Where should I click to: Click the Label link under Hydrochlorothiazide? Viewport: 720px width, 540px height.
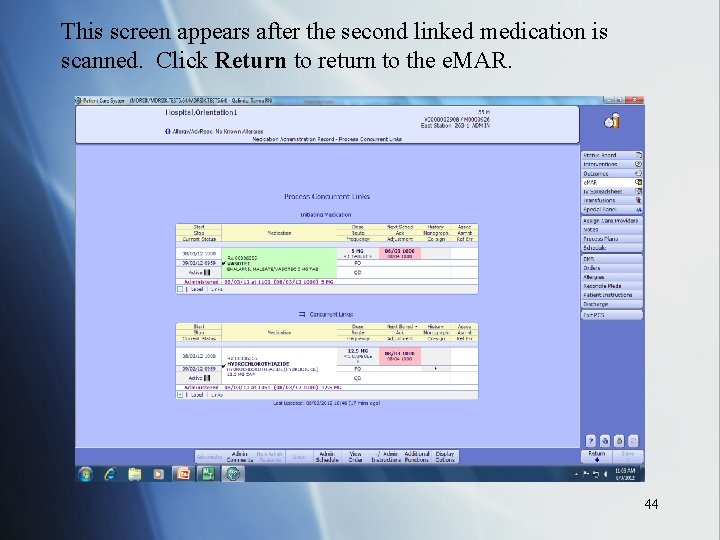pos(197,394)
